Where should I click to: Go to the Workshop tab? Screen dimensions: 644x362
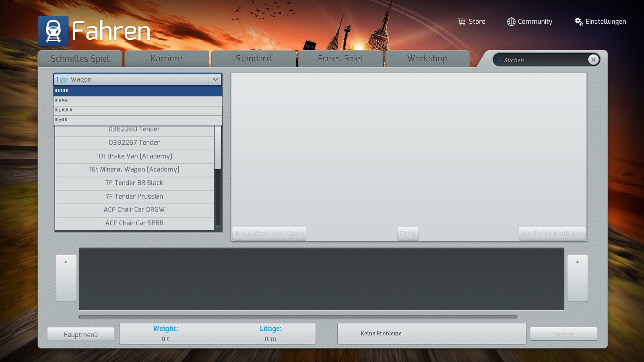pos(427,59)
